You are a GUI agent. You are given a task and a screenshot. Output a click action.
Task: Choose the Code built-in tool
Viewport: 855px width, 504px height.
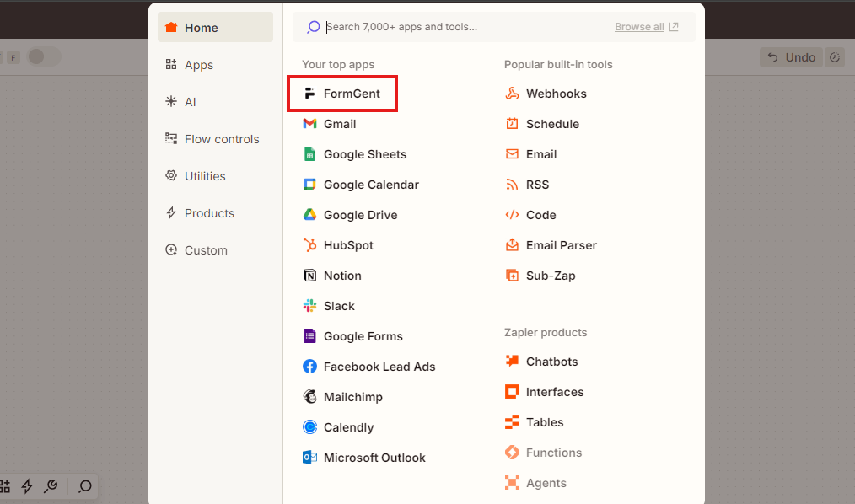(x=530, y=215)
